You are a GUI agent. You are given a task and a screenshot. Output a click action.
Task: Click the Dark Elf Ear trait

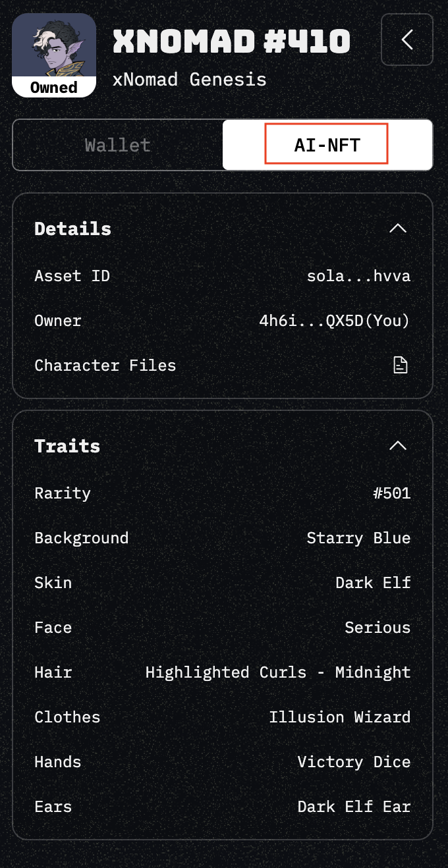click(354, 807)
